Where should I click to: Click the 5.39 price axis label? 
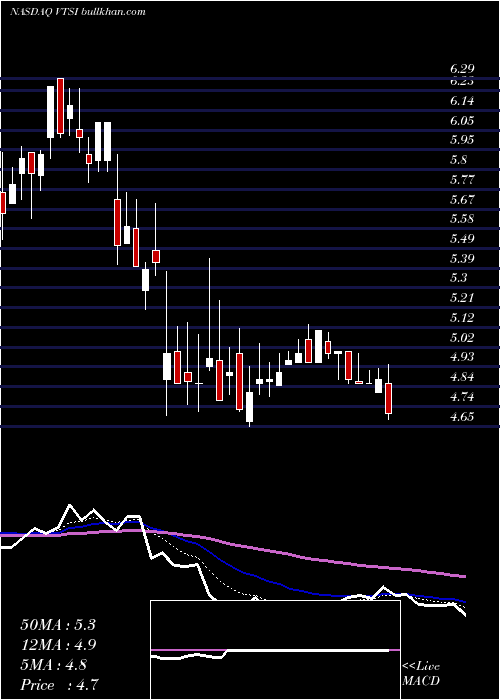point(462,258)
